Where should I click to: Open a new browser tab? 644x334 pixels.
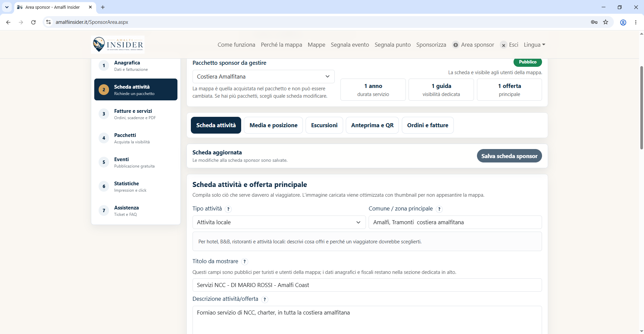103,7
